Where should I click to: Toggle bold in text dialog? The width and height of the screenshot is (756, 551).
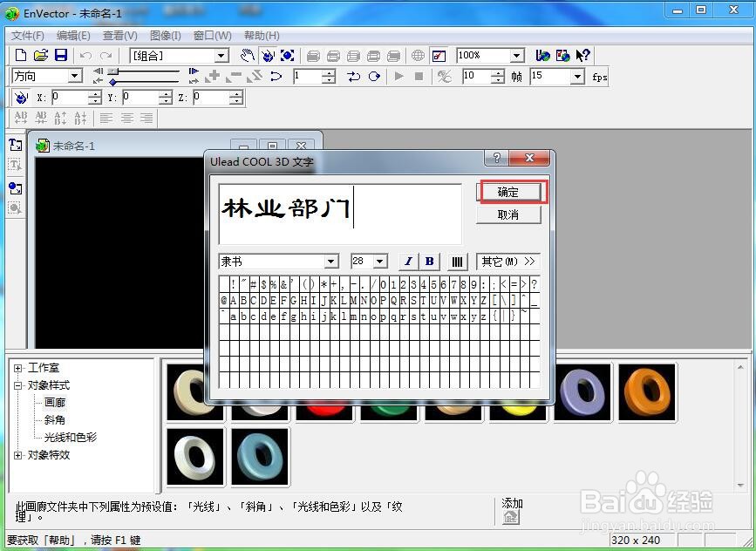(x=430, y=262)
